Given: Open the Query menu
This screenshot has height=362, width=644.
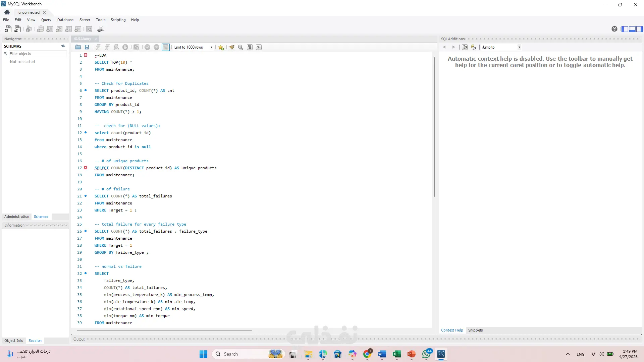Looking at the screenshot, I should 46,20.
